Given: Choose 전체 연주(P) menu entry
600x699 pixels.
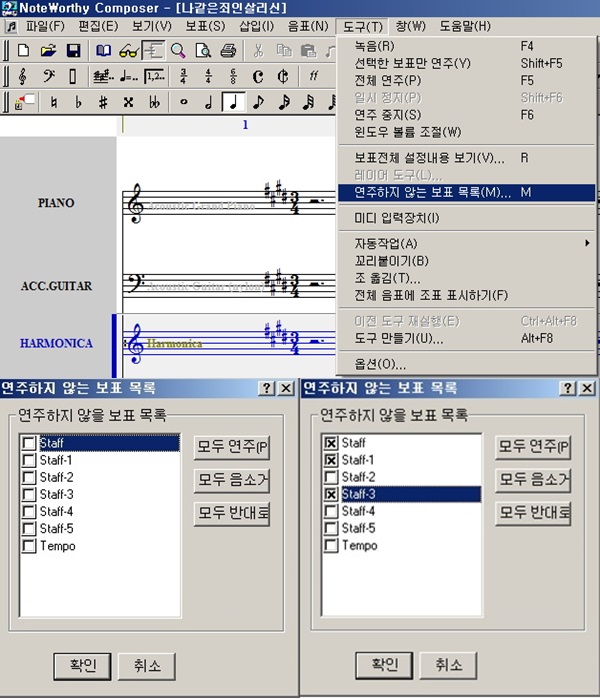Looking at the screenshot, I should click(467, 81).
